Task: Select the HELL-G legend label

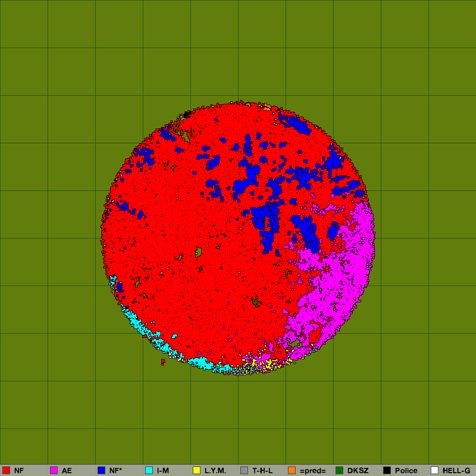Action: (x=456, y=471)
